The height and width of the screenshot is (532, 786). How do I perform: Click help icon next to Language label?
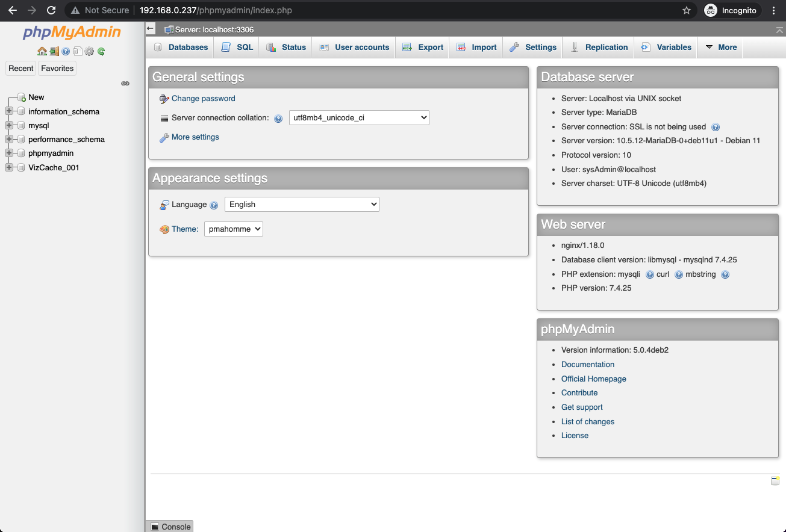(214, 205)
